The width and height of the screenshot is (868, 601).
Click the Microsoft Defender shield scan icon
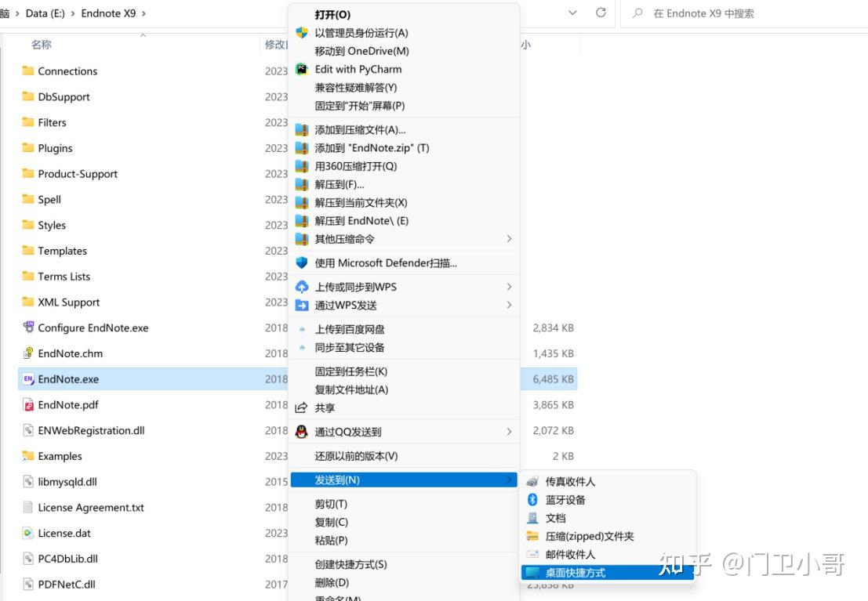[x=300, y=262]
